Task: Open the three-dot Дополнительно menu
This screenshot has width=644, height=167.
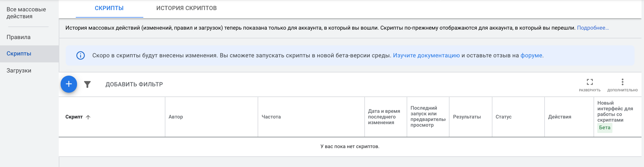Action: (x=622, y=82)
